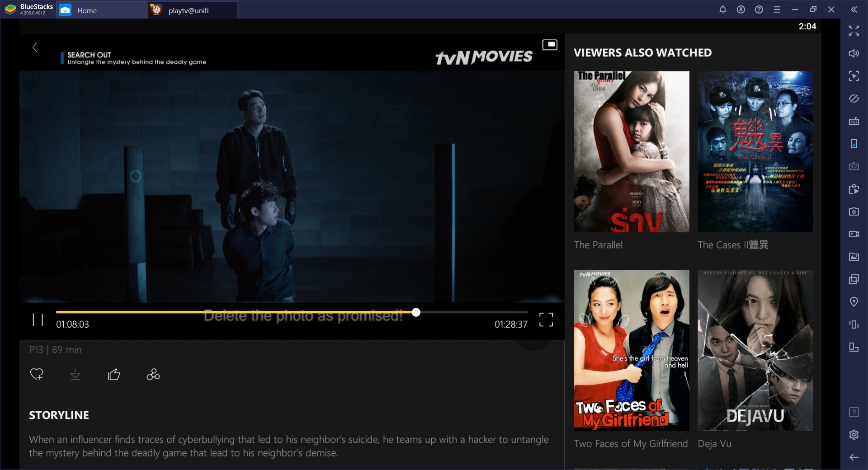Open BlueStacks account profile

741,9
